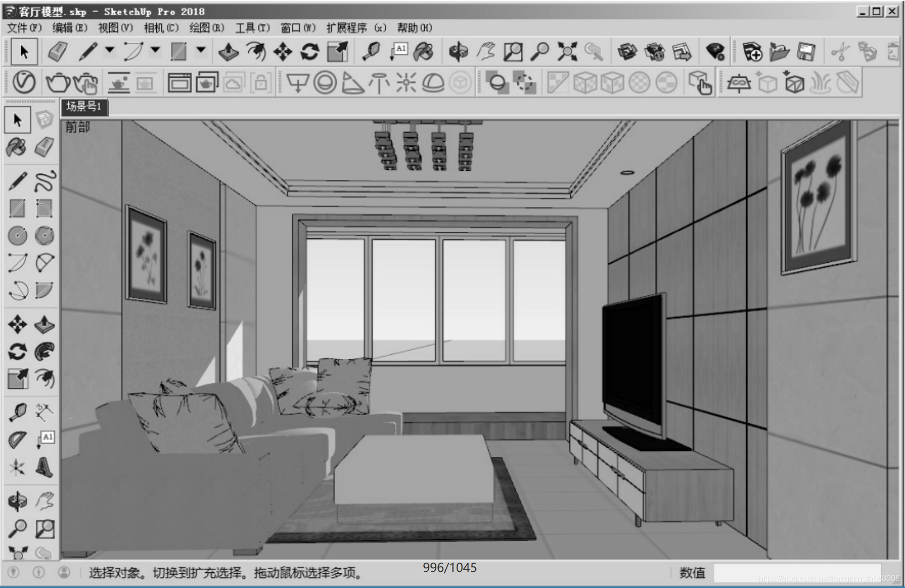Select the left-panel Axes tool
The image size is (905, 588).
point(18,467)
